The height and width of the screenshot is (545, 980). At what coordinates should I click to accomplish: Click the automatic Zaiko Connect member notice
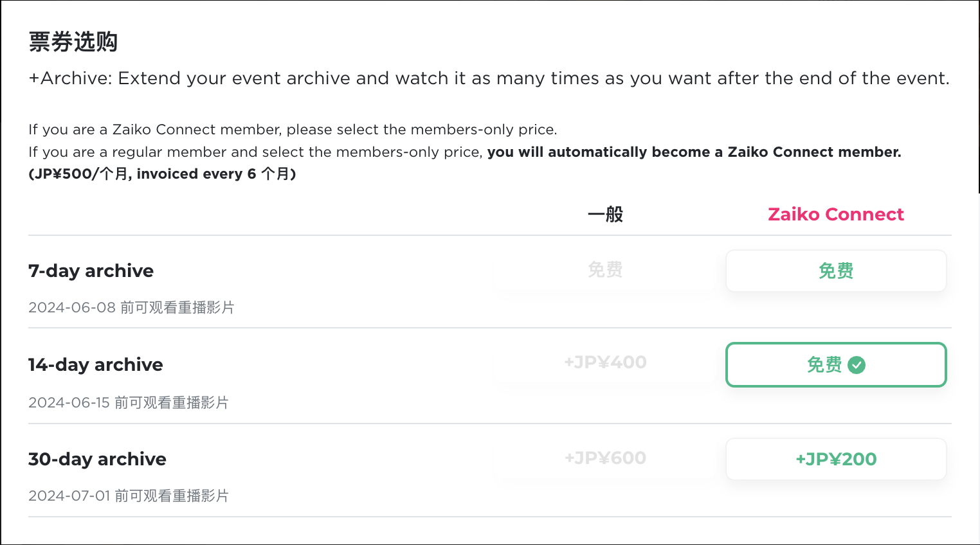pos(694,152)
